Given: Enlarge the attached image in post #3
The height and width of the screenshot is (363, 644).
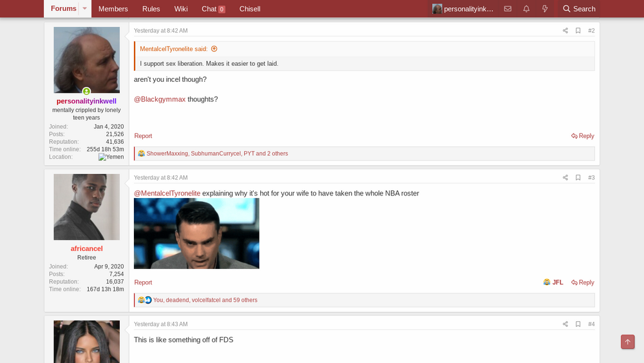Looking at the screenshot, I should pyautogui.click(x=196, y=233).
